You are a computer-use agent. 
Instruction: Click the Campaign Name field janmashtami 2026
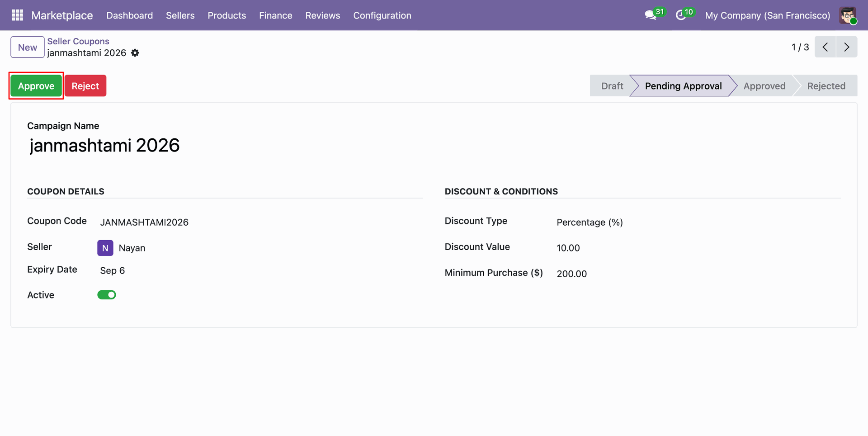104,146
